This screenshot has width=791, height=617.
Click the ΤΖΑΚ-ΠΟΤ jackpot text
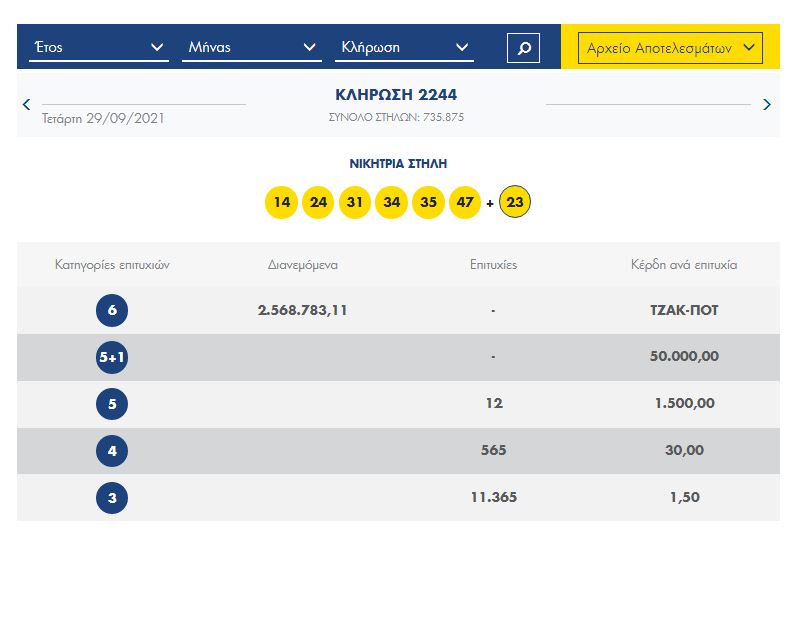coord(684,310)
